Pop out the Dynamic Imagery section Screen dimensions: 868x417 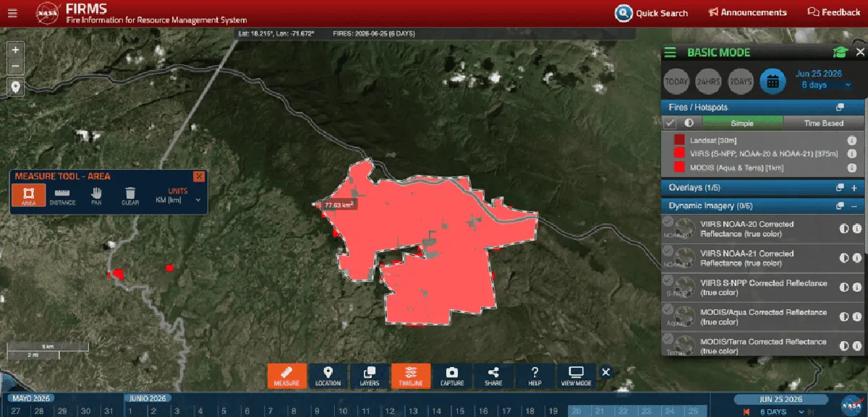840,205
